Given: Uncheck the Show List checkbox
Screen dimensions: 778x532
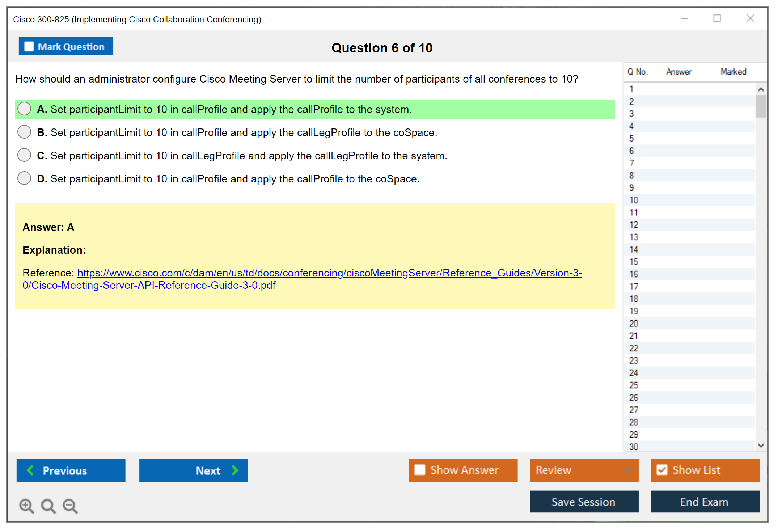Looking at the screenshot, I should (x=662, y=470).
